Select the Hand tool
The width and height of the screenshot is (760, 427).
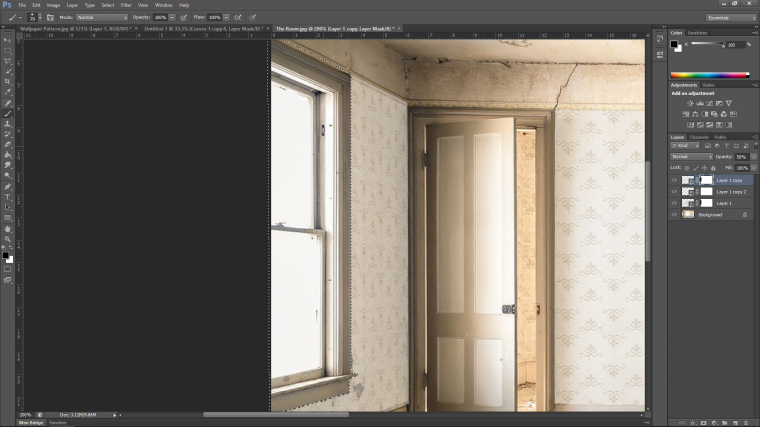[7, 229]
